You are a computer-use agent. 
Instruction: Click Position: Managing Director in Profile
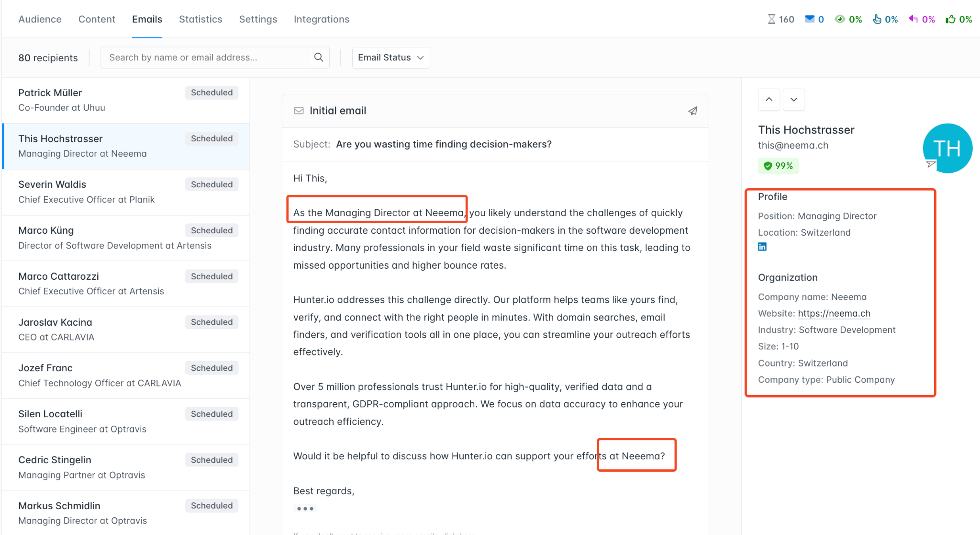tap(817, 216)
